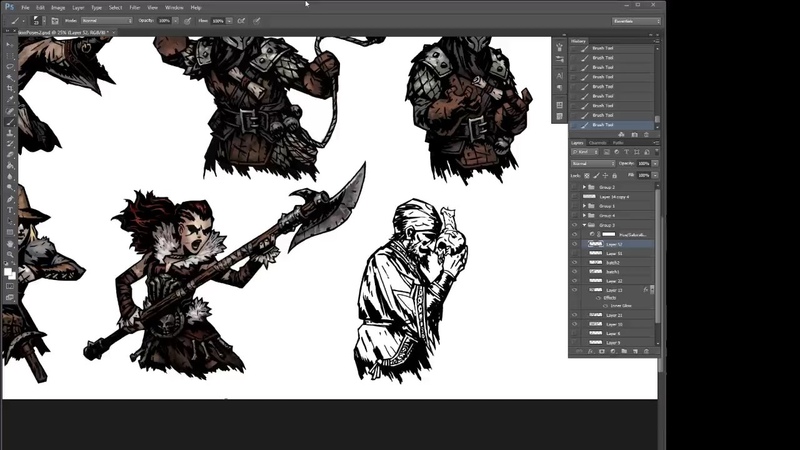Select the Pen tool
Image resolution: width=800 pixels, height=450 pixels.
click(10, 198)
